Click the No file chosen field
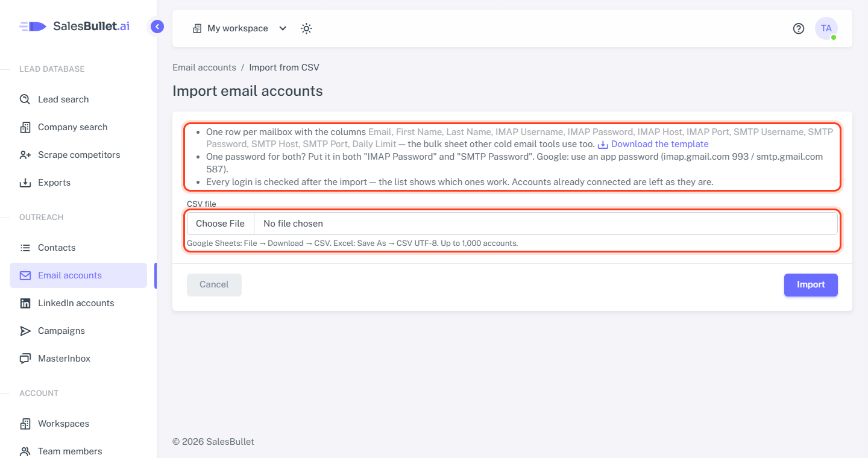This screenshot has height=458, width=868. 546,224
